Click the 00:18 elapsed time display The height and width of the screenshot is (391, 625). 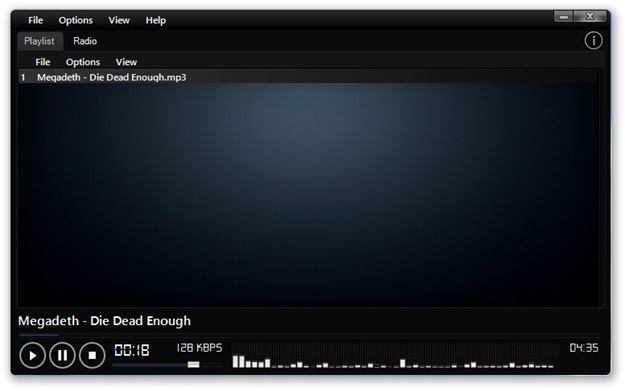point(132,350)
